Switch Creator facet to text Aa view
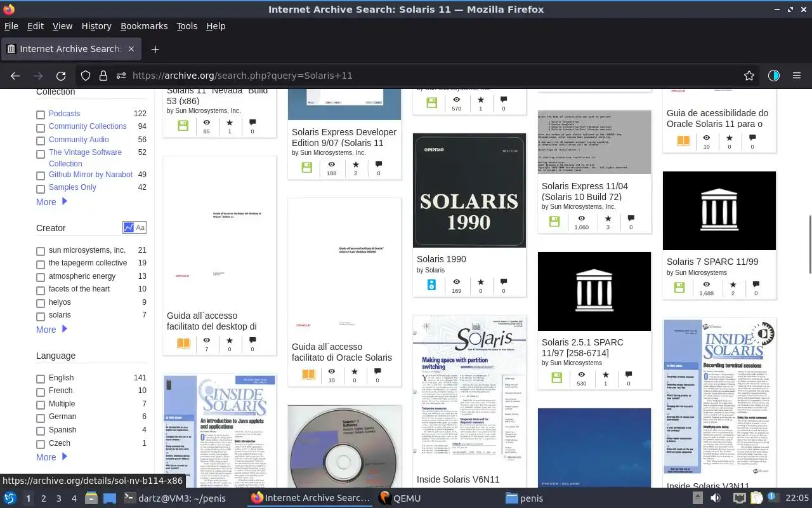This screenshot has height=508, width=812. point(140,227)
